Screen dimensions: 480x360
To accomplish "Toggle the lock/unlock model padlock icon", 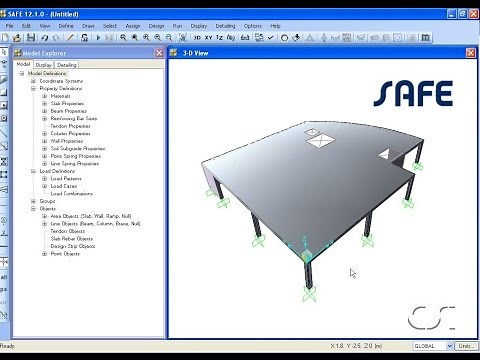I will (x=84, y=38).
